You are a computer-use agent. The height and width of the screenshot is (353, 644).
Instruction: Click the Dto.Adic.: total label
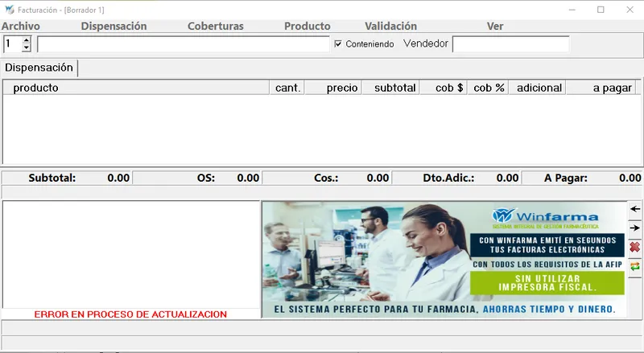(448, 178)
